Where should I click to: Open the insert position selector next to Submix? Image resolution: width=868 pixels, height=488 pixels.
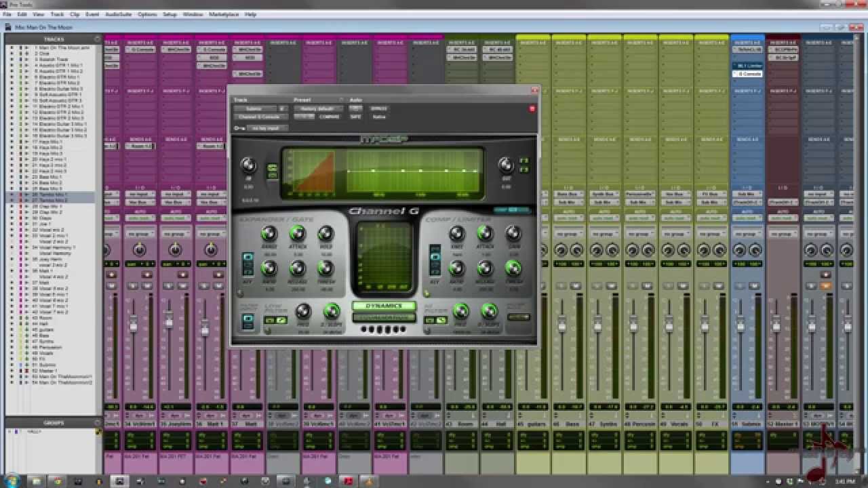click(x=282, y=108)
